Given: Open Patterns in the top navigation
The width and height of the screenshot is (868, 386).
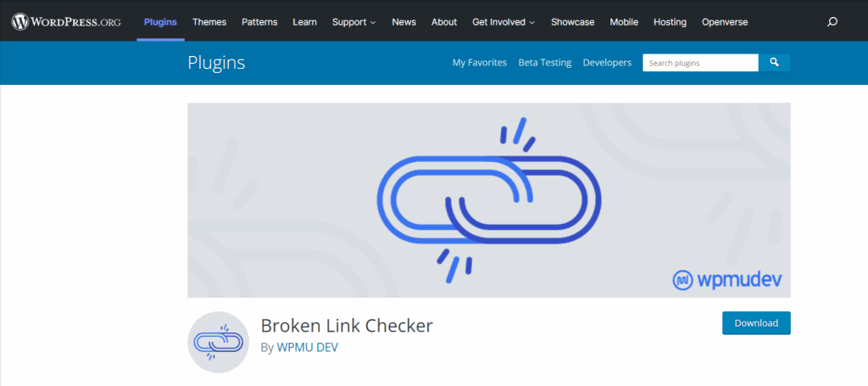Looking at the screenshot, I should (x=259, y=22).
